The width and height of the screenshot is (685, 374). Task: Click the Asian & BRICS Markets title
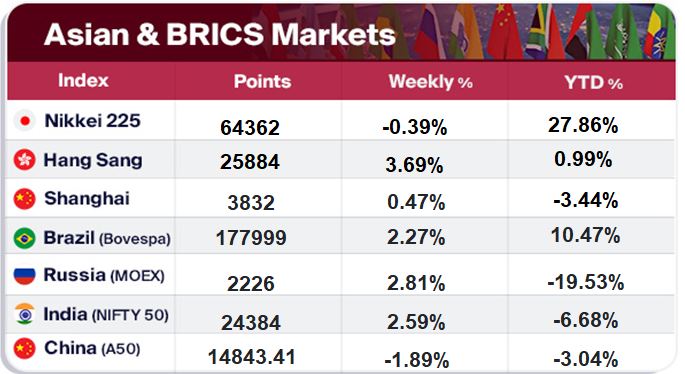pyautogui.click(x=220, y=34)
